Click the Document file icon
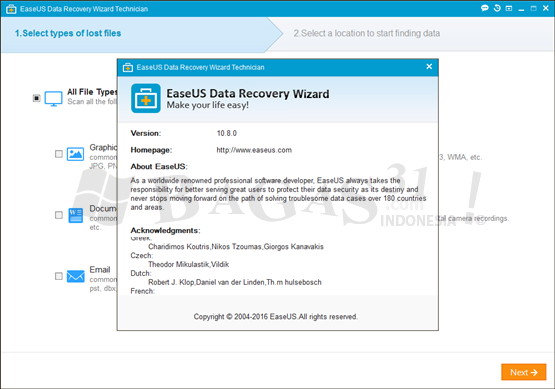The width and height of the screenshot is (555, 389). [75, 215]
